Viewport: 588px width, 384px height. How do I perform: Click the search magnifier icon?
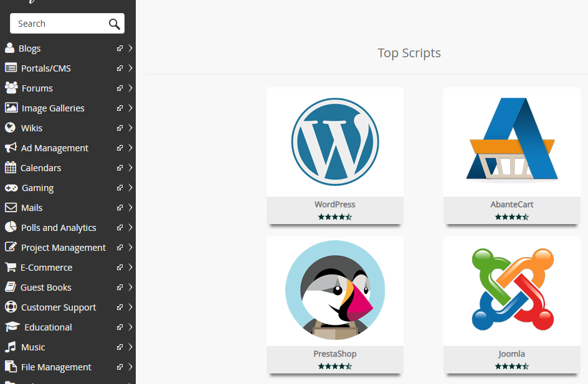click(114, 24)
